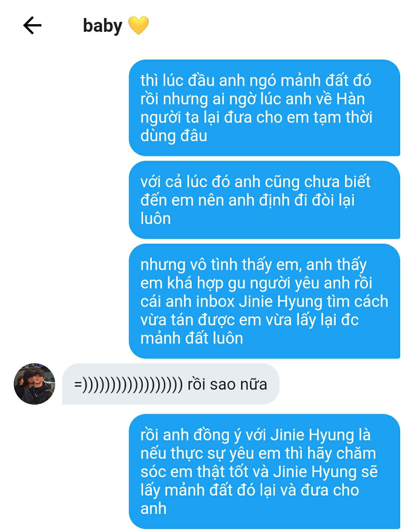Tap the grey 'rồi sao nữa' reply bubble
Viewport: 414px width, 532px height.
(171, 384)
